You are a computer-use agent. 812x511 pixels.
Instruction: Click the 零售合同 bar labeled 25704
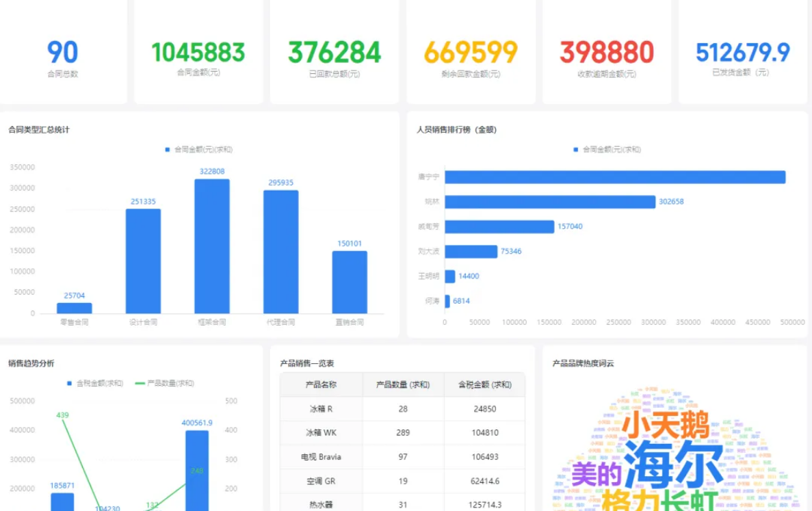75,308
